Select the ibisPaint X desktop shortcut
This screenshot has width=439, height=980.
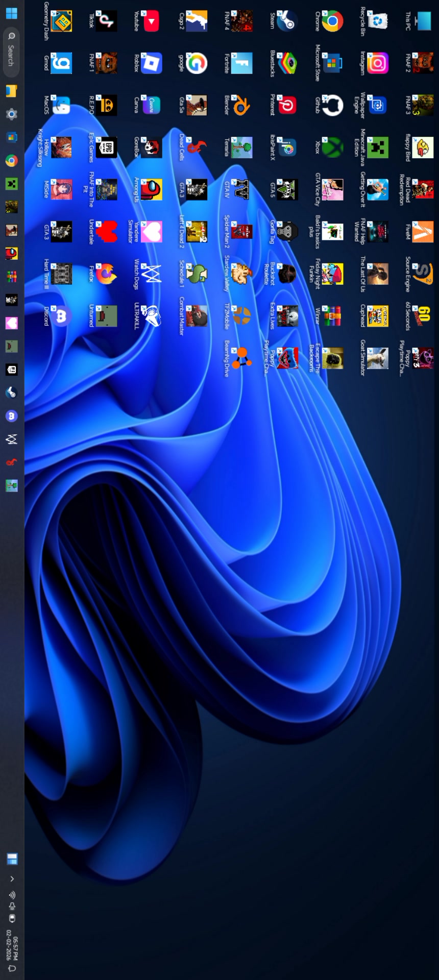click(x=287, y=148)
